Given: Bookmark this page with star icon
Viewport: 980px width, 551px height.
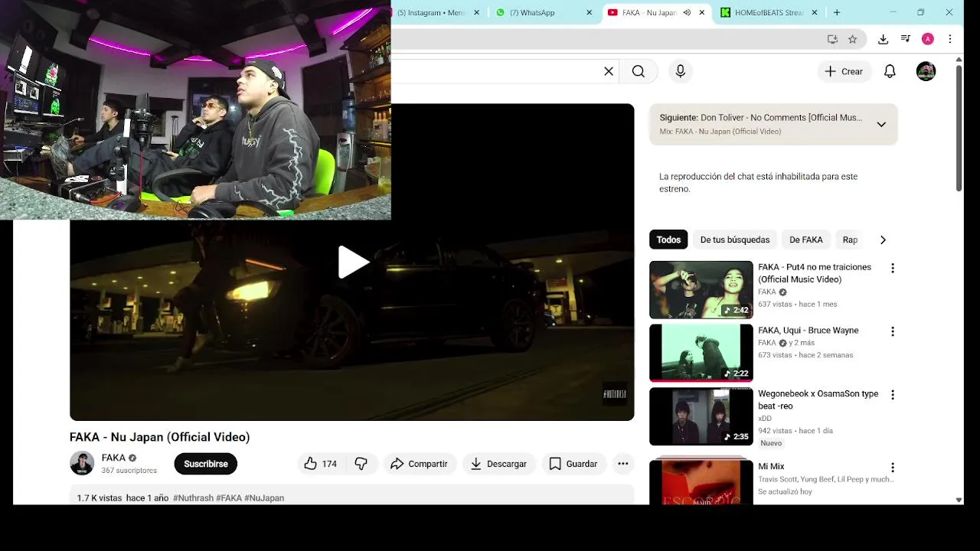Looking at the screenshot, I should click(x=852, y=39).
